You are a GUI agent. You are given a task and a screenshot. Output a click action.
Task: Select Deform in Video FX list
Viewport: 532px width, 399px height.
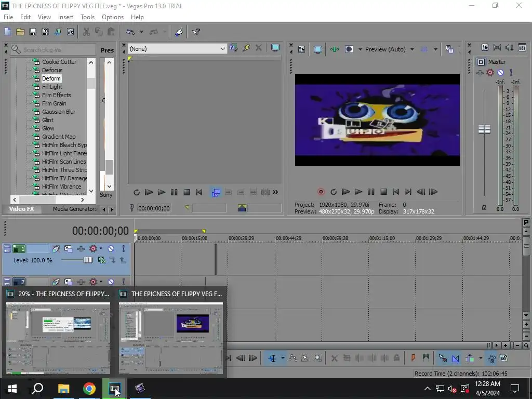point(51,78)
